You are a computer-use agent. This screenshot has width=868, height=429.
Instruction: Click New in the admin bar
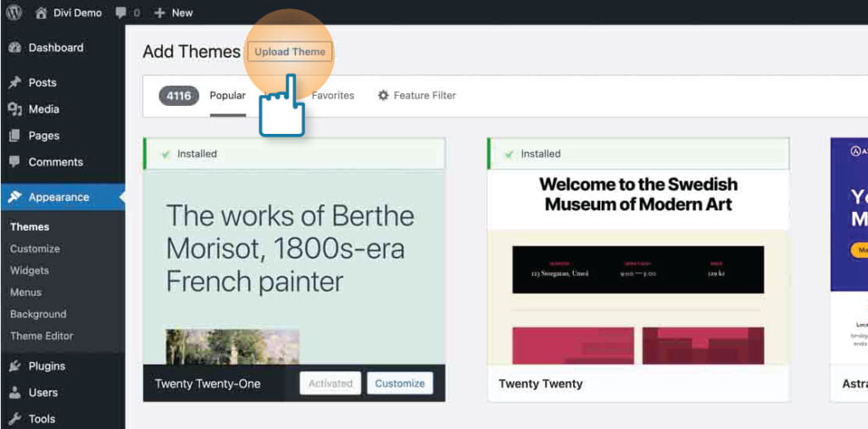[182, 13]
